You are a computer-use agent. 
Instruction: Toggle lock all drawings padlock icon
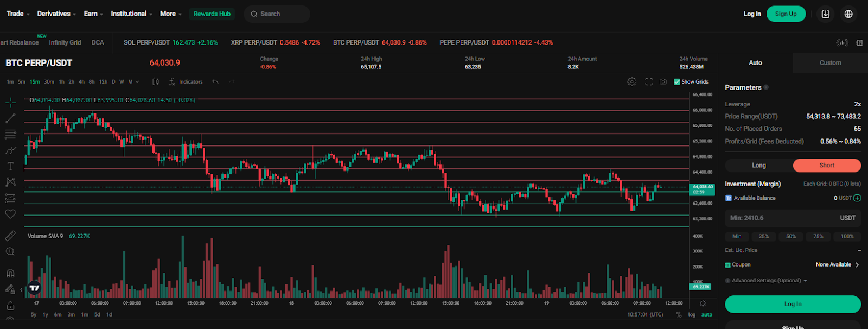pyautogui.click(x=10, y=306)
